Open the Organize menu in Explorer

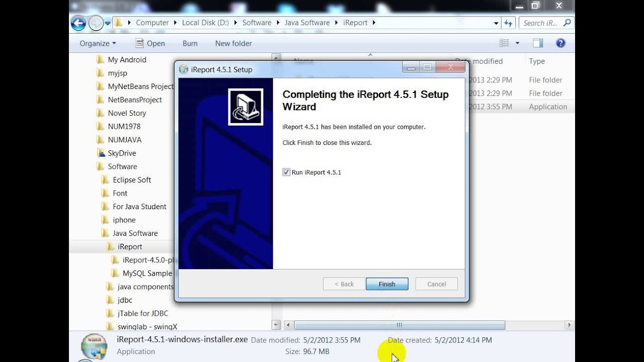(x=98, y=43)
